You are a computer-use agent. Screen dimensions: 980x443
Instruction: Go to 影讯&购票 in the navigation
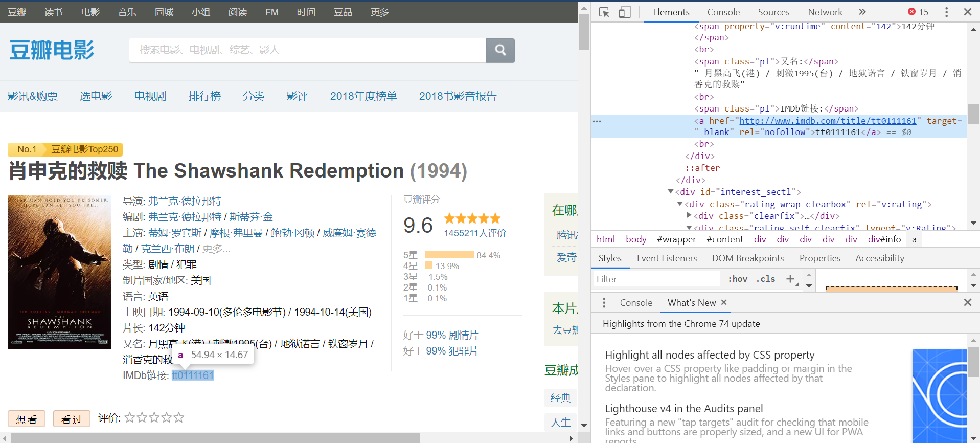(x=33, y=96)
